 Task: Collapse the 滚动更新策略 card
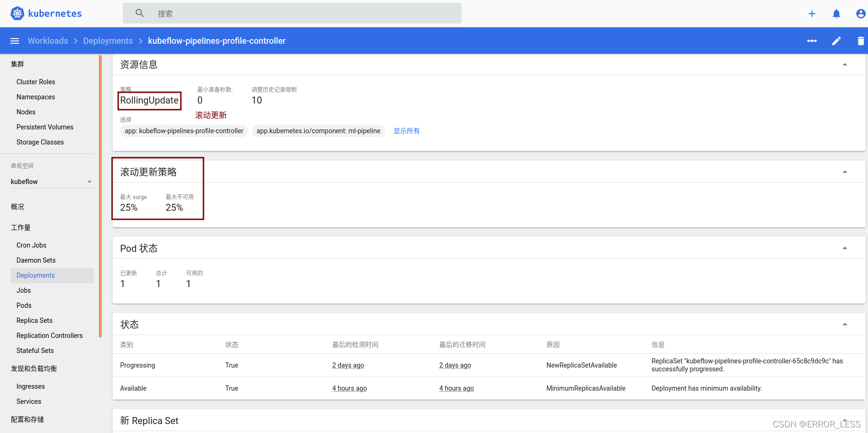845,172
